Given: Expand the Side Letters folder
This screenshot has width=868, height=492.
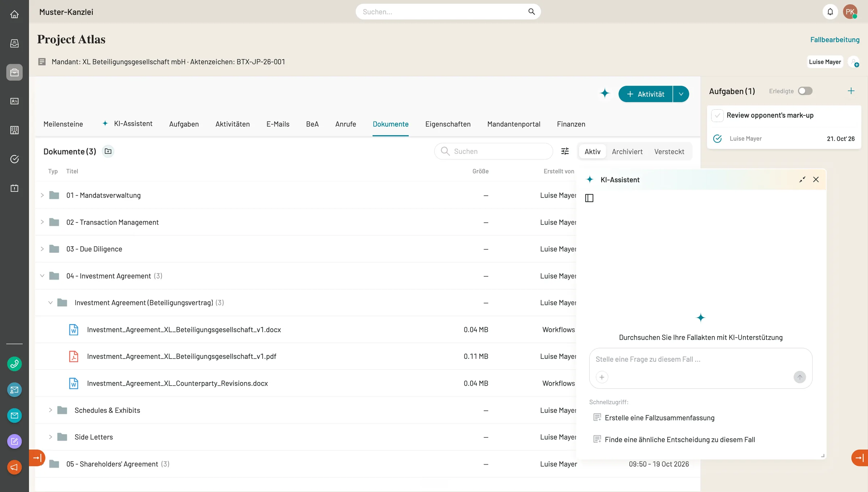Looking at the screenshot, I should 51,437.
